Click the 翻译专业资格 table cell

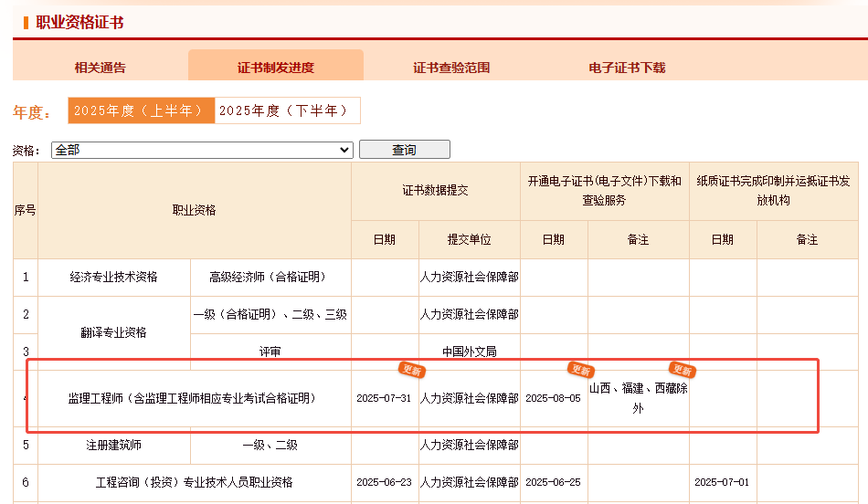(x=114, y=332)
